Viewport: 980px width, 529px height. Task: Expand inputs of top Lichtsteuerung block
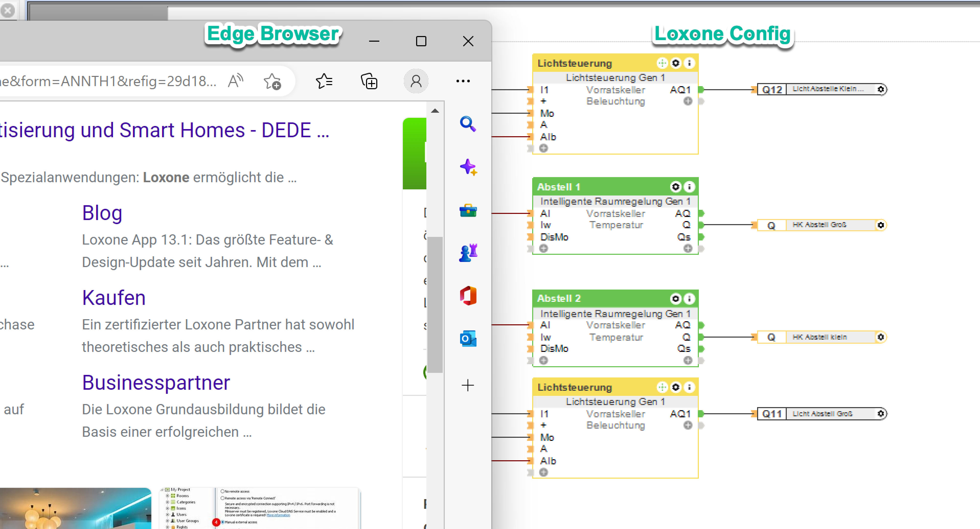[544, 148]
